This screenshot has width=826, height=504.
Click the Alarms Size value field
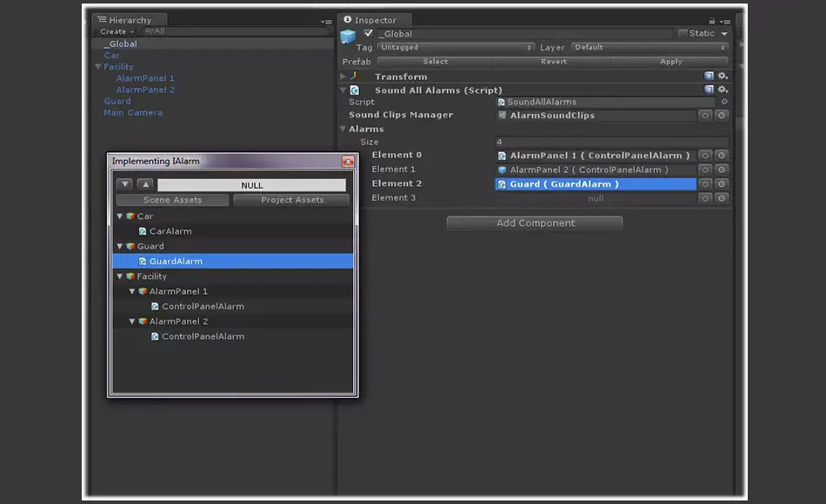coord(611,142)
